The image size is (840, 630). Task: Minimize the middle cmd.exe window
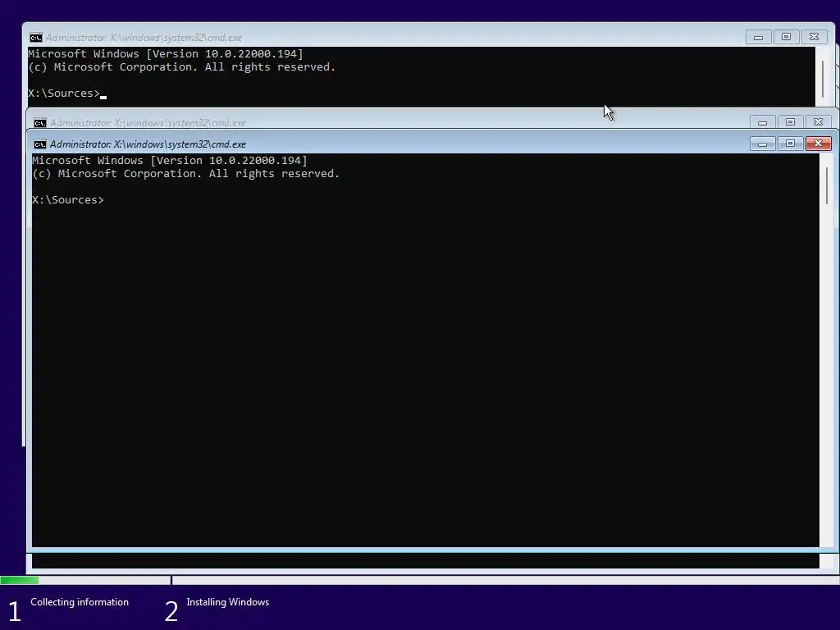pyautogui.click(x=762, y=122)
